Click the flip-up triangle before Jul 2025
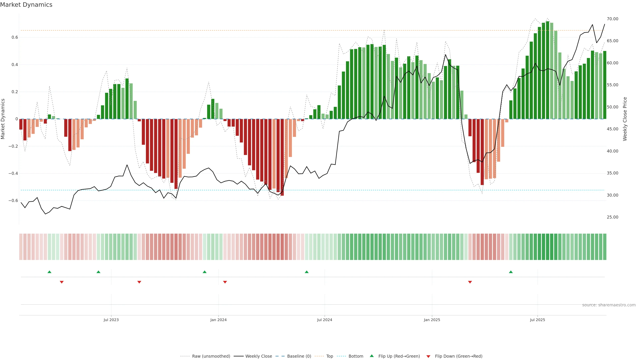This screenshot has width=644, height=362. point(511,272)
